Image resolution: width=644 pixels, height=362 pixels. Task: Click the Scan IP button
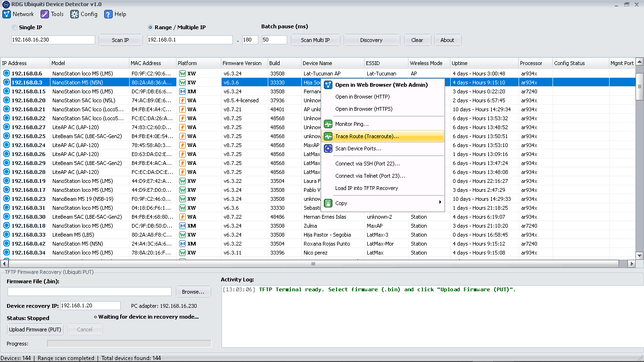[x=120, y=40]
